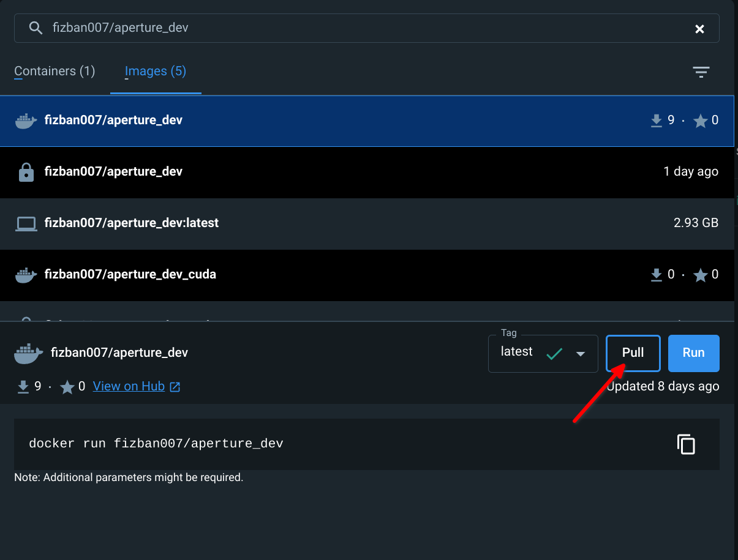Click the docker run fizban007/aperture_dev command text

point(156,444)
